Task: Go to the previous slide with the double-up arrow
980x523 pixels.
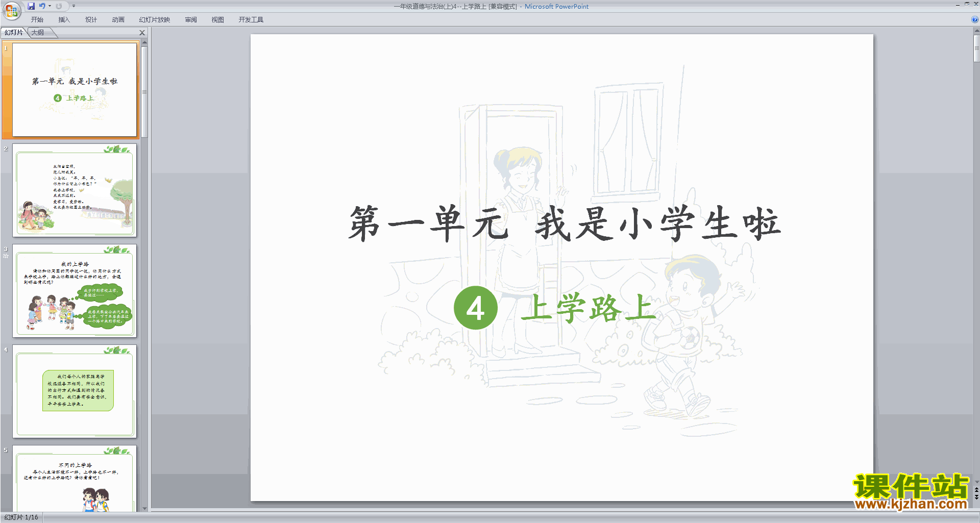Action: (x=976, y=489)
